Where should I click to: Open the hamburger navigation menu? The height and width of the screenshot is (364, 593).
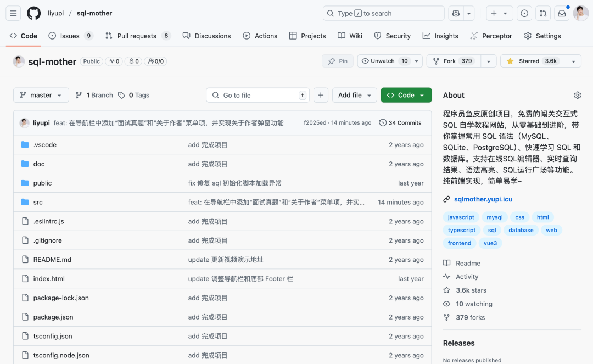(x=13, y=13)
